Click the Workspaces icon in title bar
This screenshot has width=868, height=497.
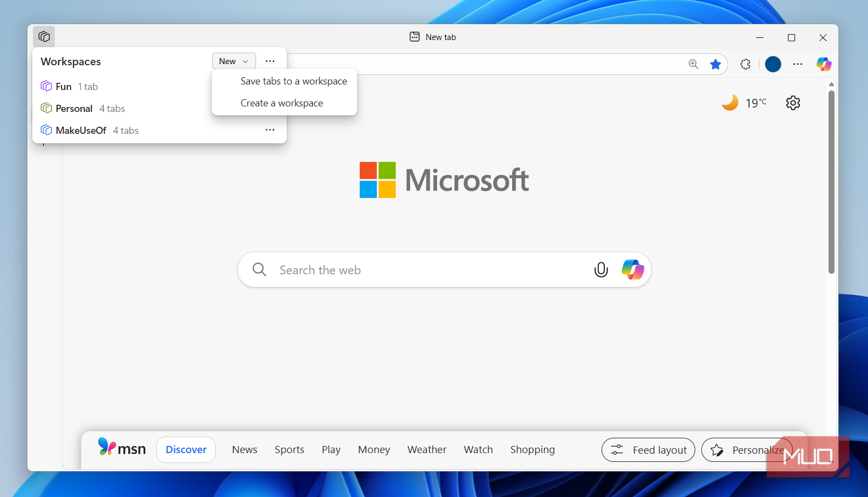tap(44, 37)
